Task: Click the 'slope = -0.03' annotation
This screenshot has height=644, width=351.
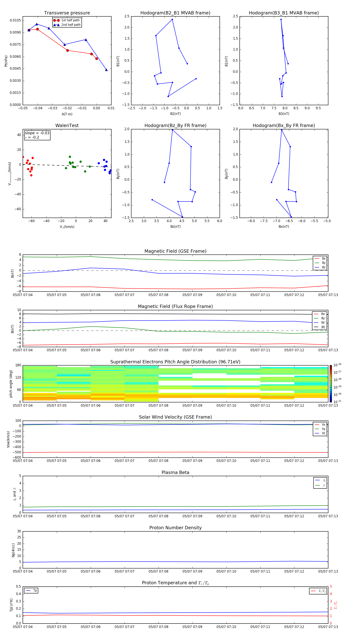Action: [x=37, y=133]
